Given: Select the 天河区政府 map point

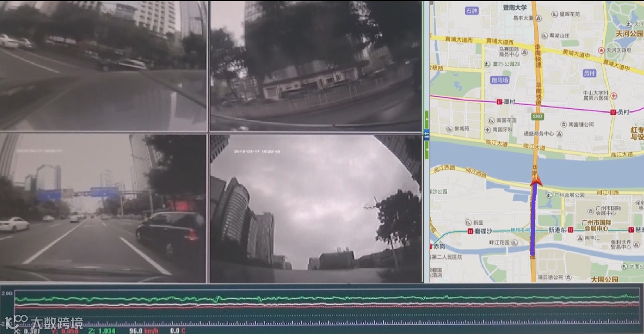Looking at the screenshot, I should coord(601,50).
